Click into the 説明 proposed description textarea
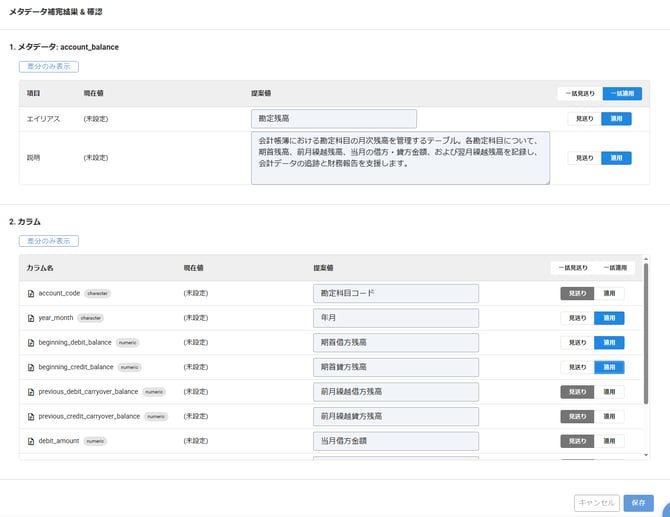670x517 pixels. point(400,158)
